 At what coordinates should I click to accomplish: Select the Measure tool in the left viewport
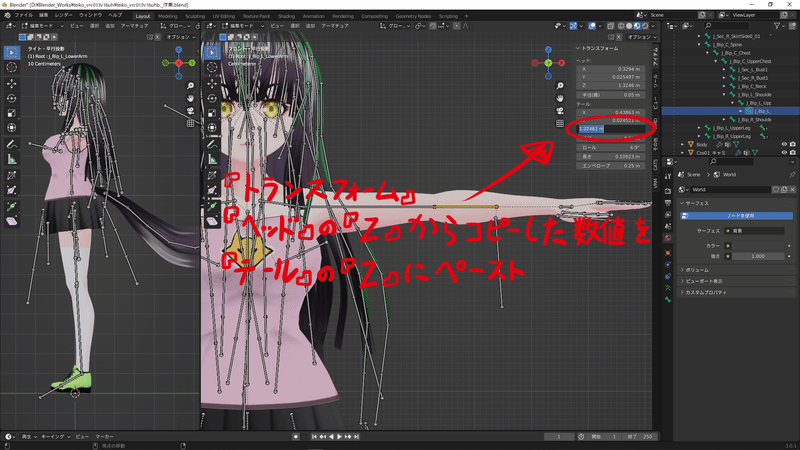pos(12,160)
